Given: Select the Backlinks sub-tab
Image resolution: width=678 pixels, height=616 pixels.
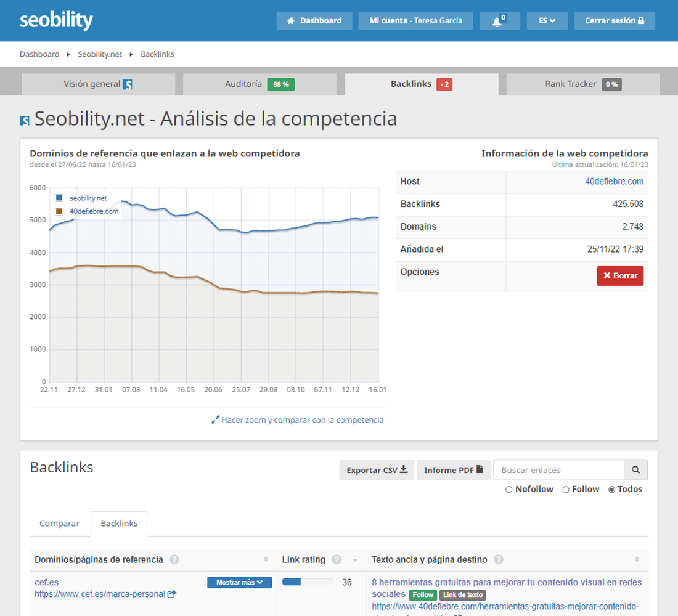Looking at the screenshot, I should [119, 524].
